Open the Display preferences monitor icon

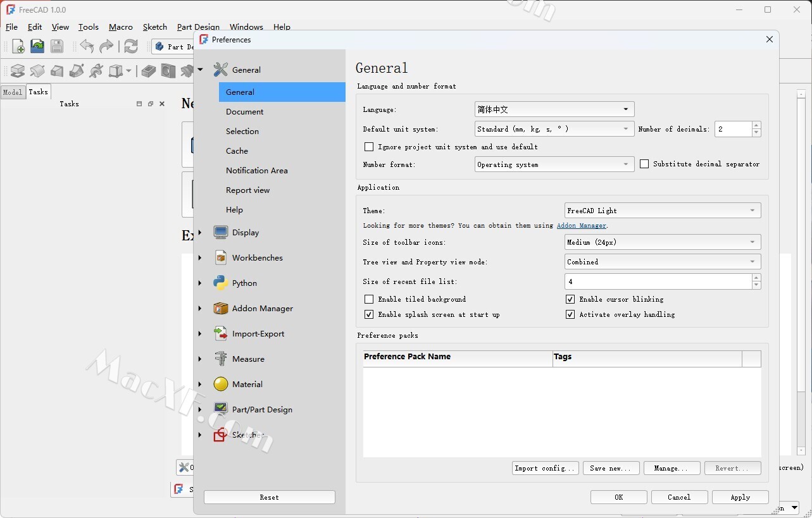[x=220, y=232]
